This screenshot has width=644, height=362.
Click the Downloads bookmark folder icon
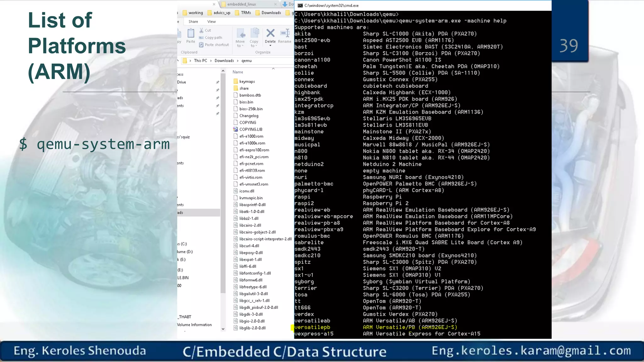coord(258,13)
